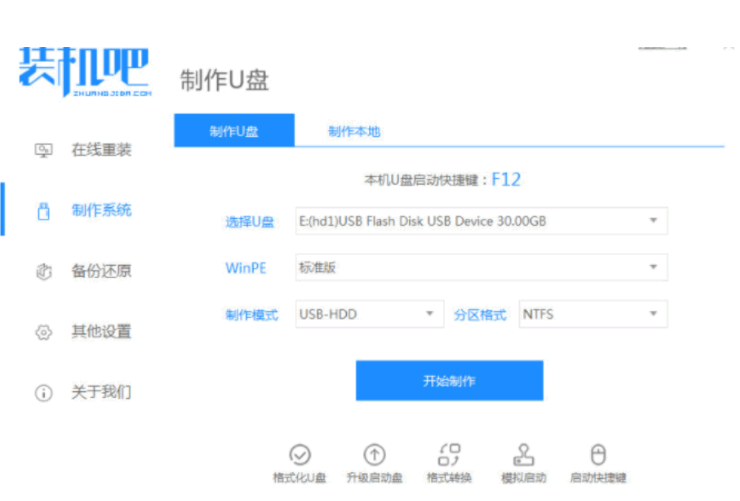Image resolution: width=740 pixels, height=501 pixels.
Task: Click the 分区格式 label
Action: coord(480,315)
